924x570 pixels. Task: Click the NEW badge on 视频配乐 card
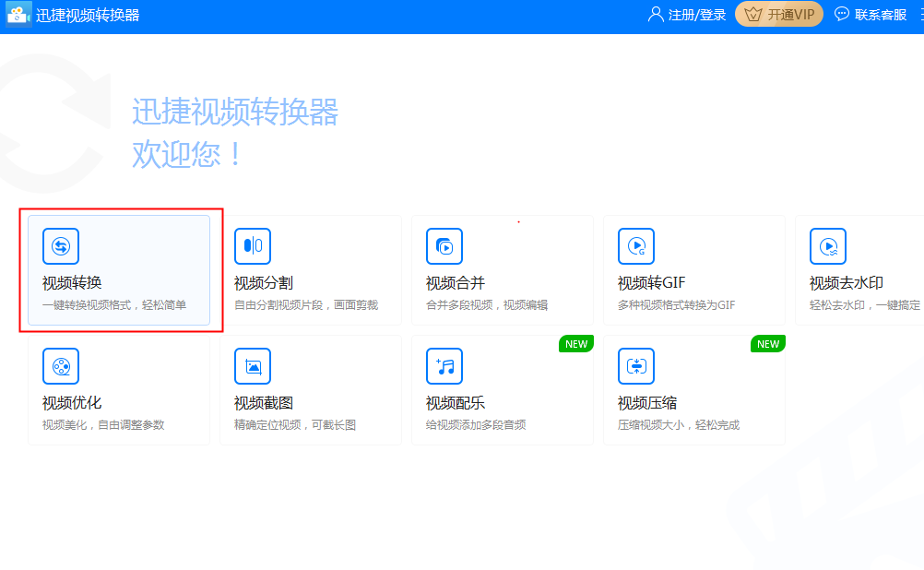pyautogui.click(x=576, y=343)
